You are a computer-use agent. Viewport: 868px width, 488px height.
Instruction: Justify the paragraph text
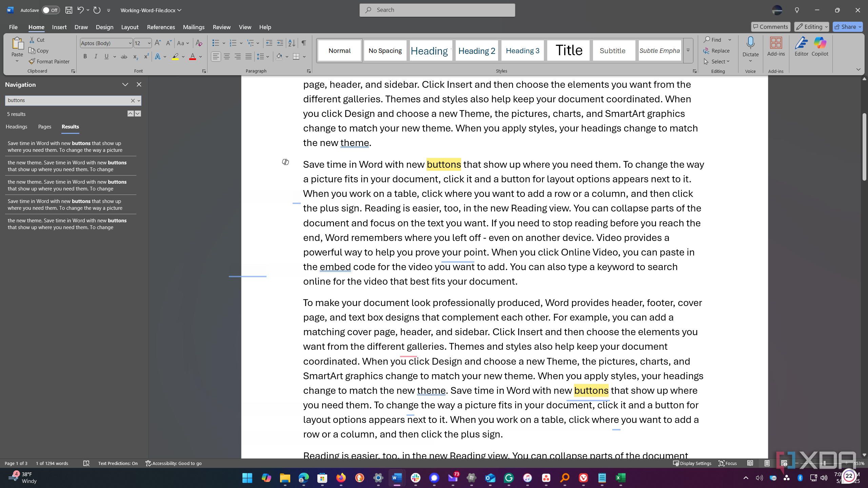click(x=249, y=57)
